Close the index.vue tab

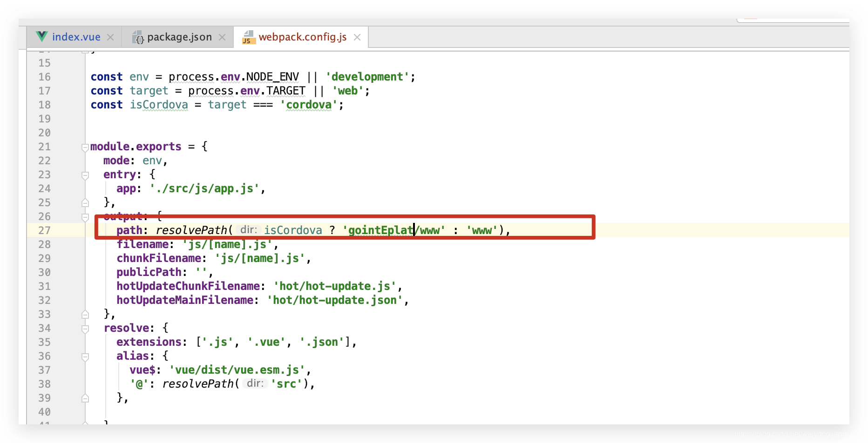pos(110,37)
